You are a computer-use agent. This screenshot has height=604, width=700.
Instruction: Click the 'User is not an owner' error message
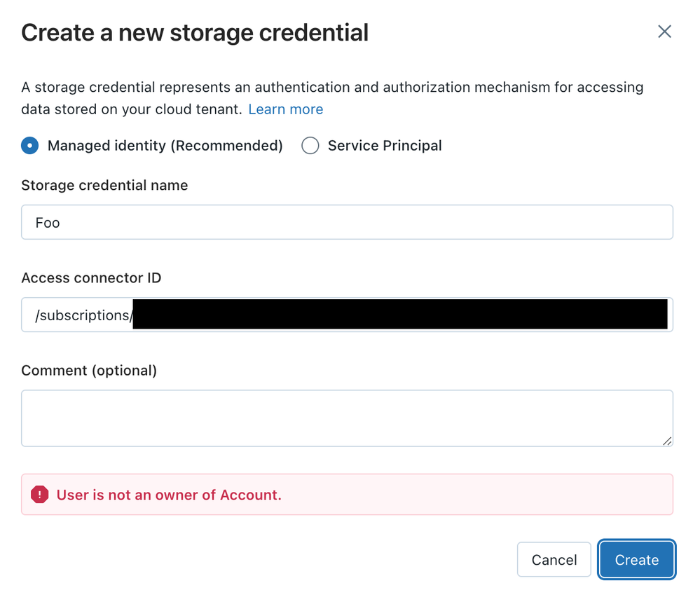[x=169, y=495]
